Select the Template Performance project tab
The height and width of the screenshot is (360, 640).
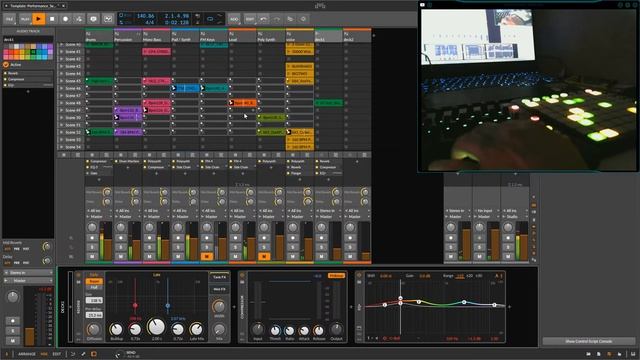tap(33, 6)
